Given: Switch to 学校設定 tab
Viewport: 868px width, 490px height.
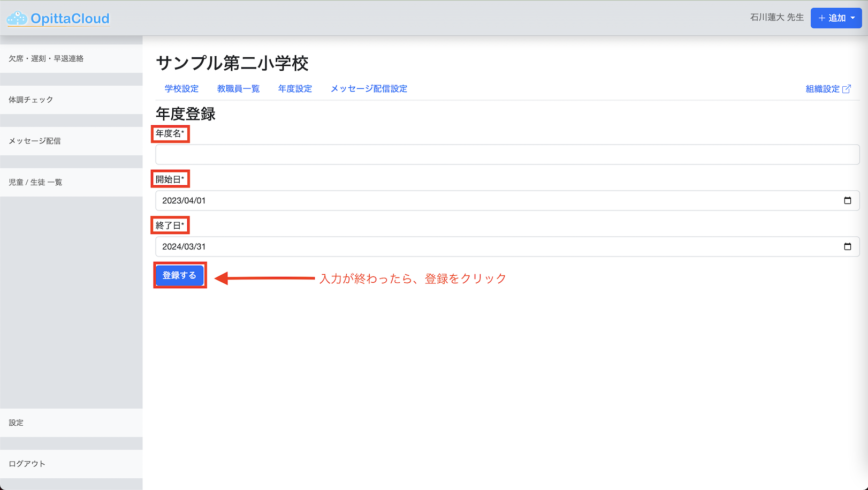Looking at the screenshot, I should tap(181, 89).
